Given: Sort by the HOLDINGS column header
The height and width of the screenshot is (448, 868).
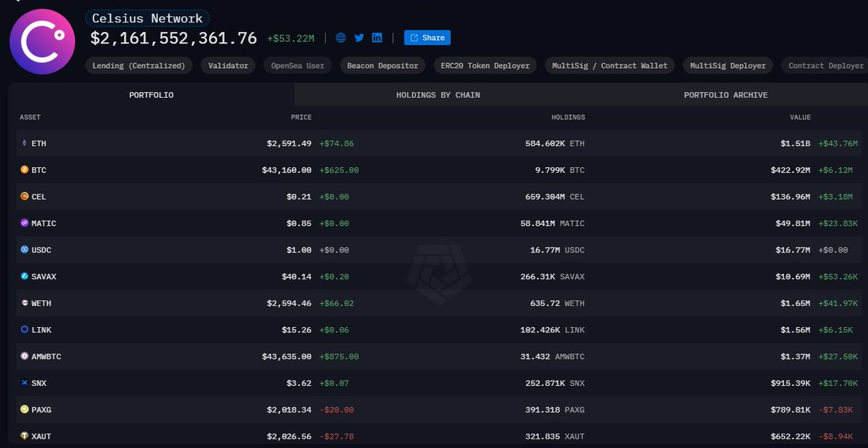Looking at the screenshot, I should click(568, 117).
